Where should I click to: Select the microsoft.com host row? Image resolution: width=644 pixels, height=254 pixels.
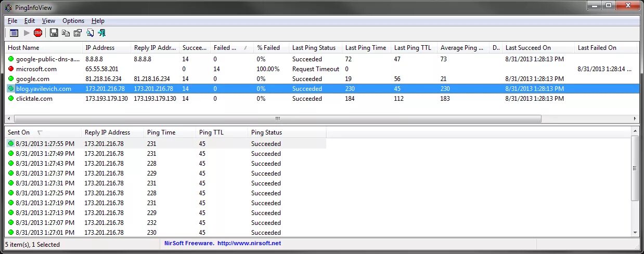pyautogui.click(x=322, y=69)
